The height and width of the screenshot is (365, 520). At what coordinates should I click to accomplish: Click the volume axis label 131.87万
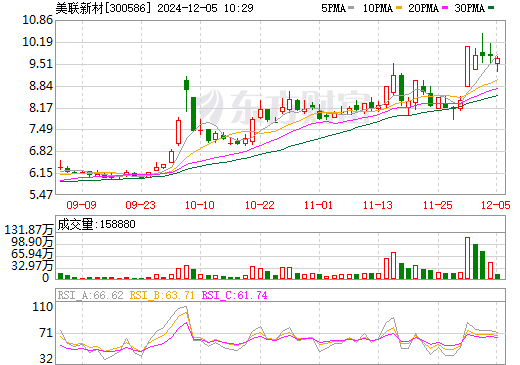tap(29, 230)
